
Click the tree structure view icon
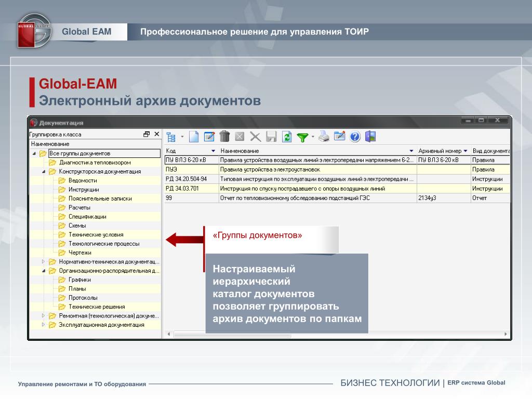click(171, 137)
